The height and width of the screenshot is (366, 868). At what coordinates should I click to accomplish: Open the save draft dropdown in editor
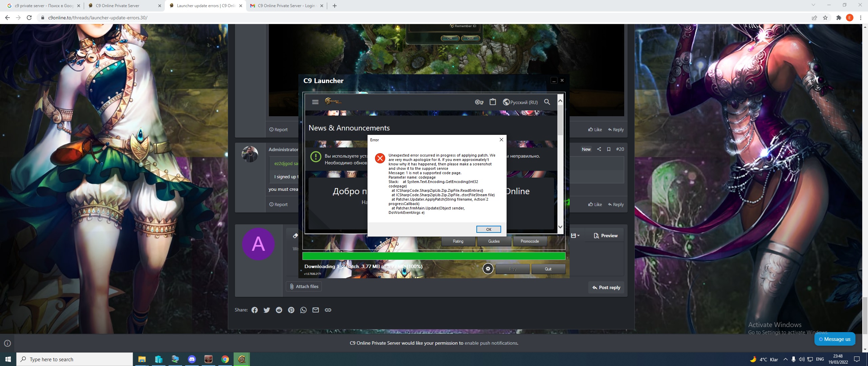click(x=575, y=236)
